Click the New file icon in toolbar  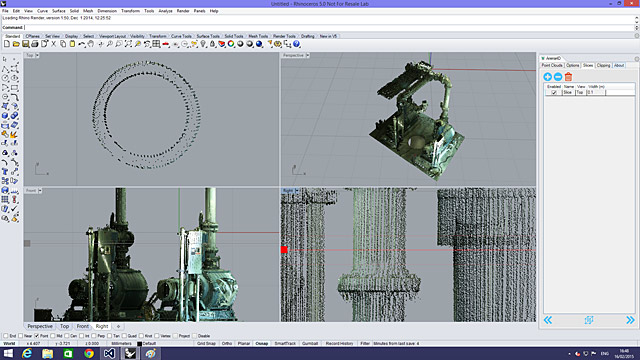tap(7, 44)
